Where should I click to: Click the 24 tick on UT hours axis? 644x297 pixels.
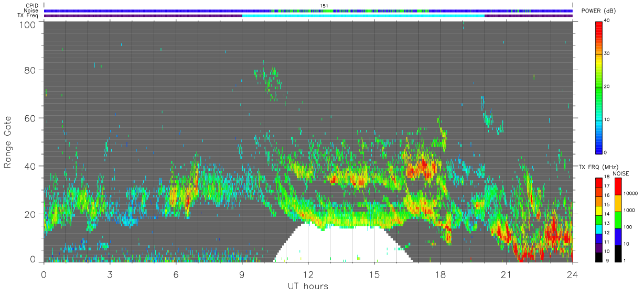click(x=572, y=274)
